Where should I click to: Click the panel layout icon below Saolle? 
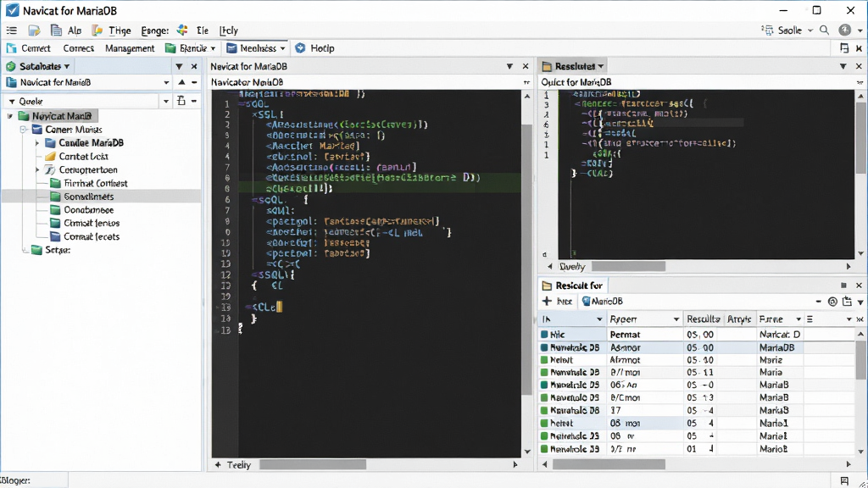coord(844,48)
